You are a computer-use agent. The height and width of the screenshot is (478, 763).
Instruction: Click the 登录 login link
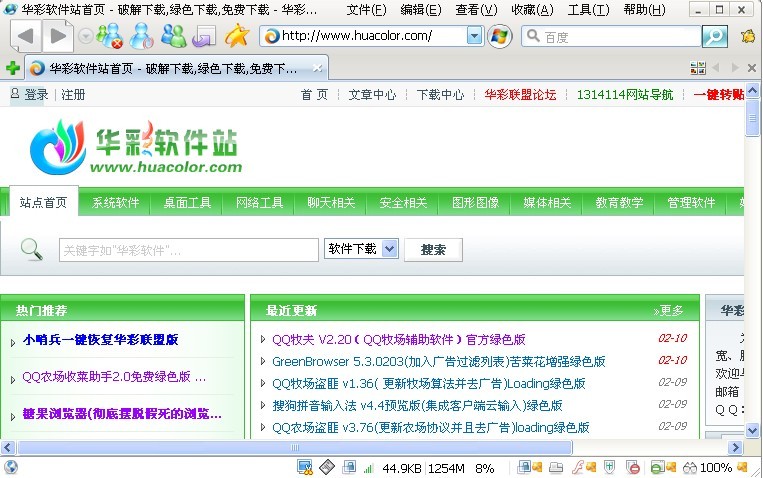[x=36, y=94]
